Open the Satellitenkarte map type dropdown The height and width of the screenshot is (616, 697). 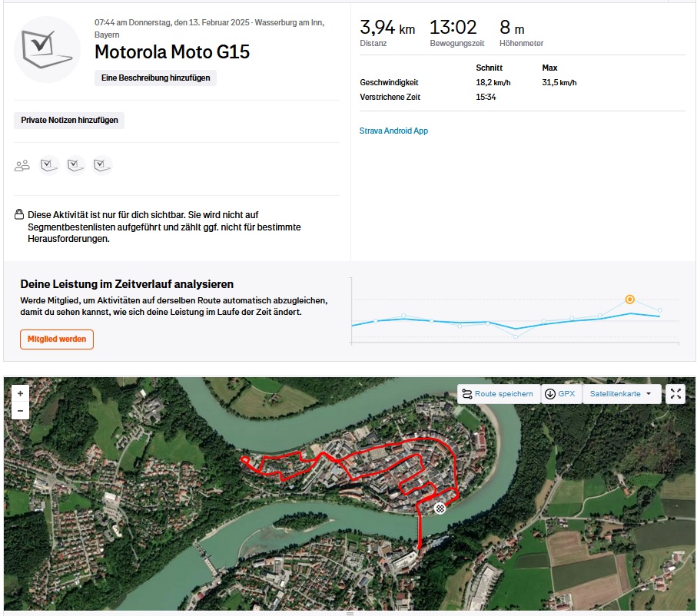[622, 394]
